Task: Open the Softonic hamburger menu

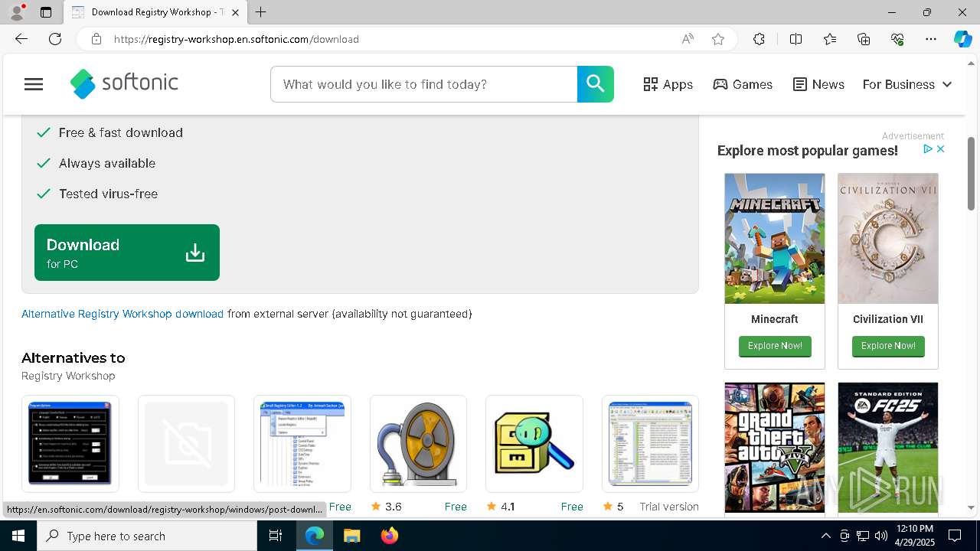Action: (x=34, y=84)
